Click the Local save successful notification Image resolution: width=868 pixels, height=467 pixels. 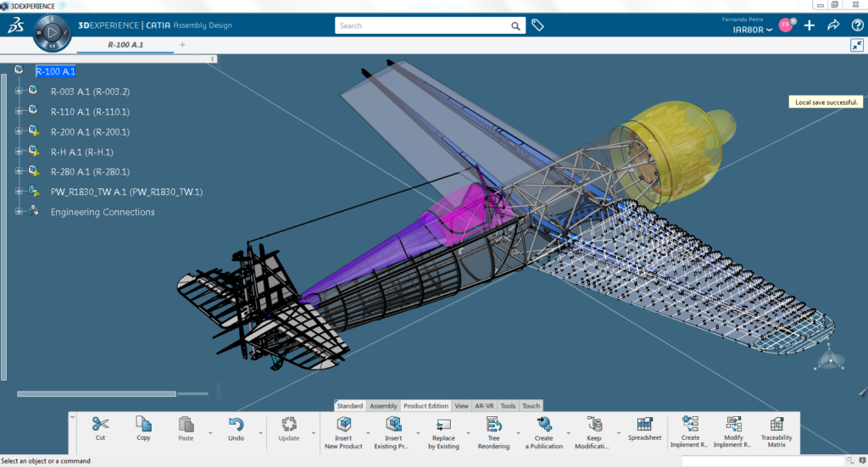pos(826,102)
